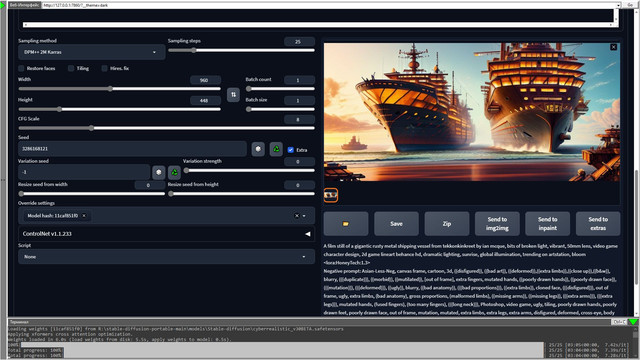This screenshot has height=360, width=640.
Task: Click the Resize seed from height number field
Action: tap(299, 185)
